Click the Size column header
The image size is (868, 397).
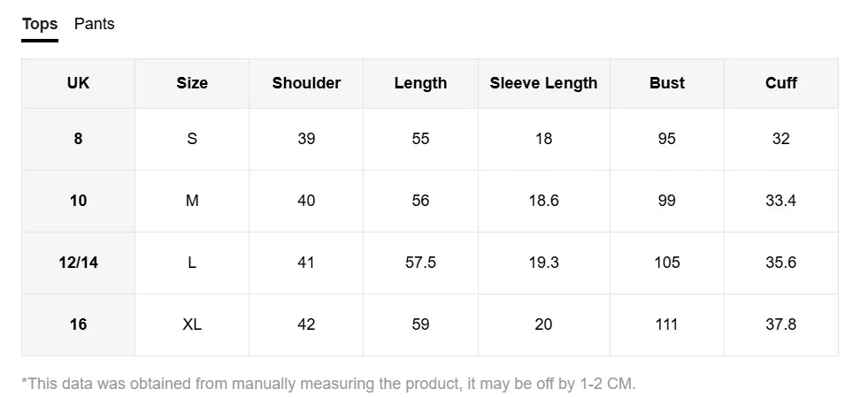[x=192, y=83]
